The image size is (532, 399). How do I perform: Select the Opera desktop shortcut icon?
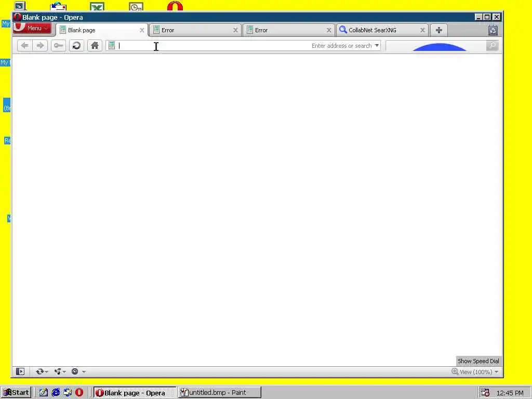click(x=175, y=6)
